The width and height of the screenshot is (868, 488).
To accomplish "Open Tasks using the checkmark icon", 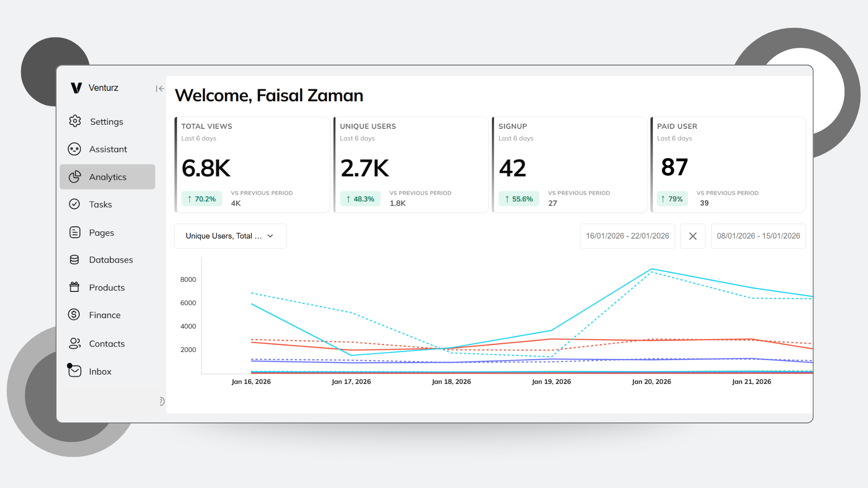I will pyautogui.click(x=75, y=204).
